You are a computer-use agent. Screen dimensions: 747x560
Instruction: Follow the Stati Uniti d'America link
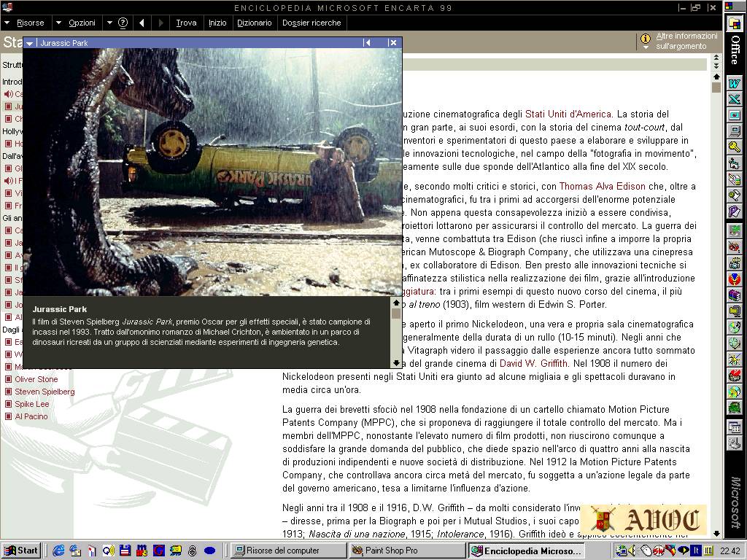tap(568, 114)
